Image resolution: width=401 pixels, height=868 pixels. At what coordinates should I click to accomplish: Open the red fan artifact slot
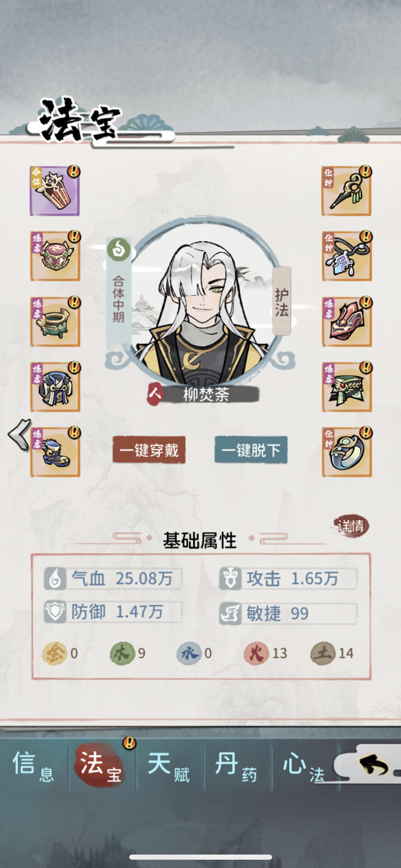(347, 322)
